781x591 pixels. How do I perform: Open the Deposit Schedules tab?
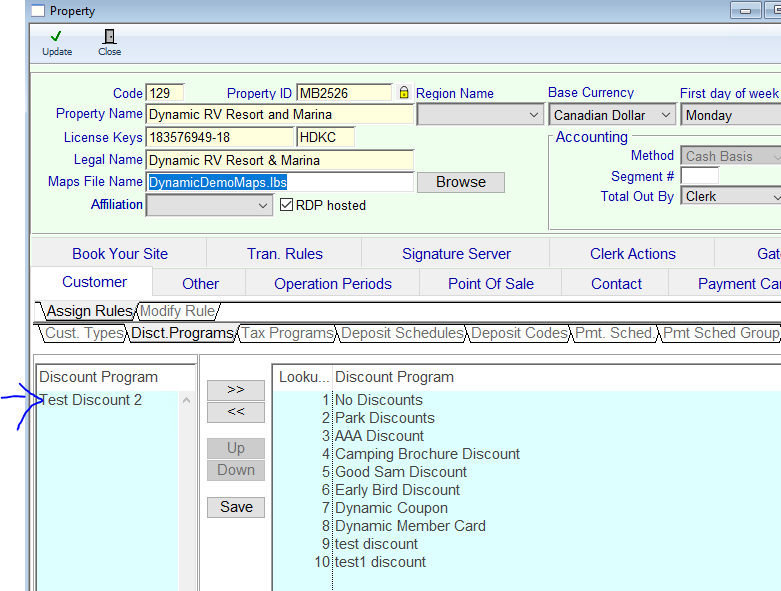click(x=402, y=333)
